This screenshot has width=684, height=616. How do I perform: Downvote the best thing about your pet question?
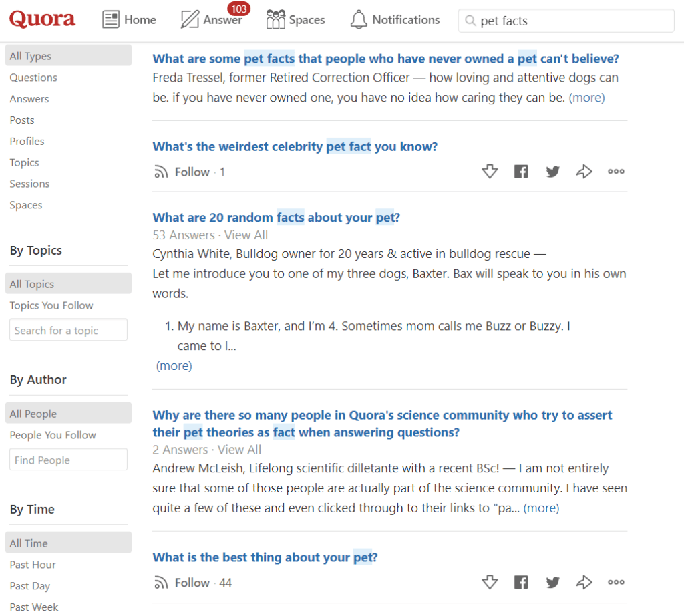(490, 583)
